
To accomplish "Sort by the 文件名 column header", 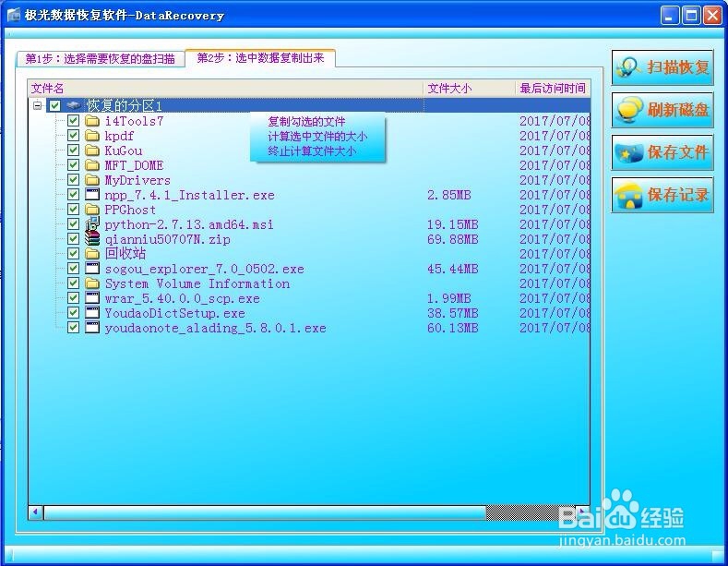I will click(225, 89).
